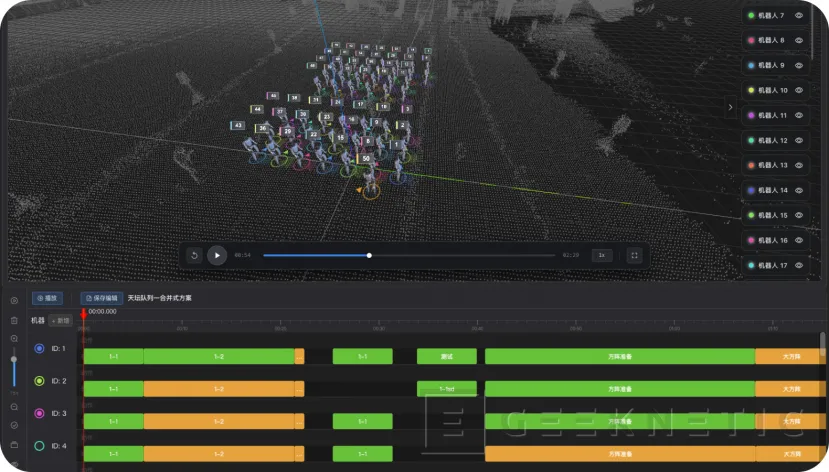Screen dimensions: 829x472
Task: Expand the orange '...' clip on track ID 4
Action: click(299, 454)
